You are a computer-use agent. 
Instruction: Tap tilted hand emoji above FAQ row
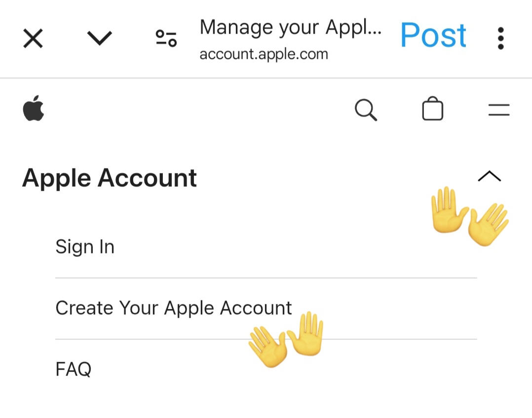[268, 348]
